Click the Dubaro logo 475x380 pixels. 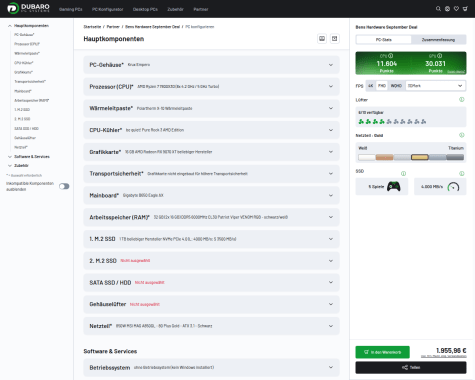pyautogui.click(x=29, y=8)
